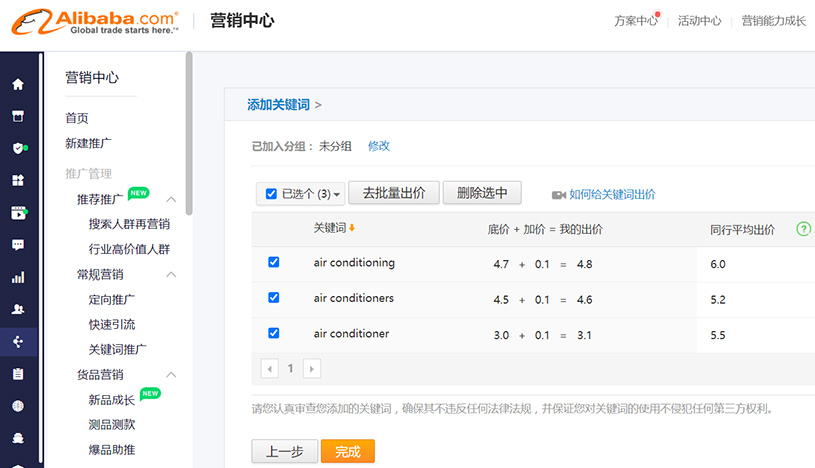Click the Alibaba.com logo
815x468 pixels.
pyautogui.click(x=95, y=22)
